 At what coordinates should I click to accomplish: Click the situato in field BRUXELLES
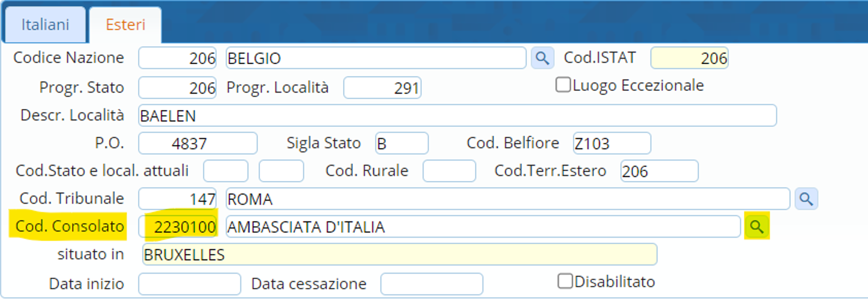click(x=399, y=255)
